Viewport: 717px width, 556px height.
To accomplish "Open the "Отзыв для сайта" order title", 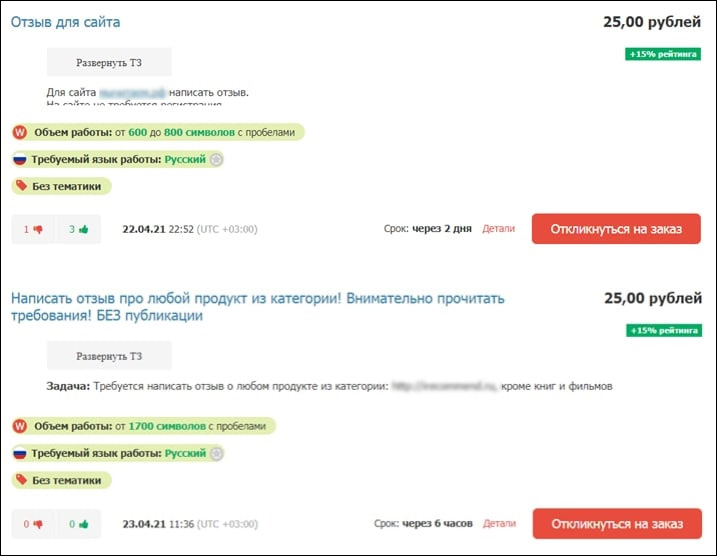I will tap(65, 22).
